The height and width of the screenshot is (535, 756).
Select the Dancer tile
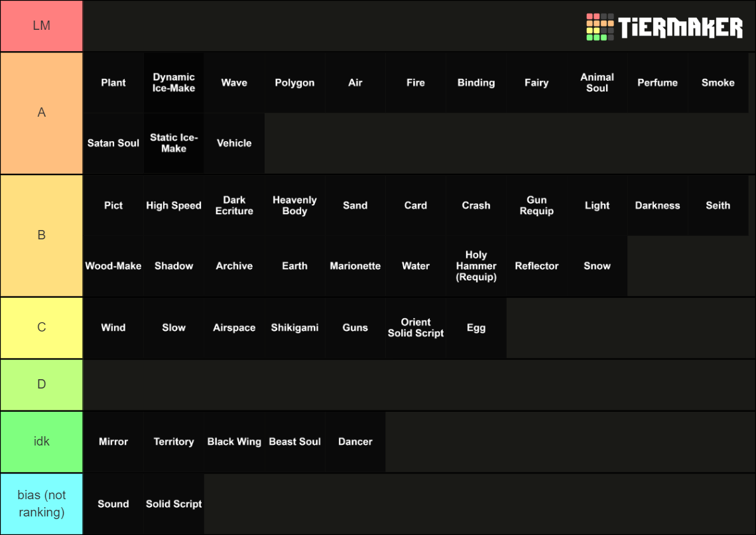click(x=355, y=442)
